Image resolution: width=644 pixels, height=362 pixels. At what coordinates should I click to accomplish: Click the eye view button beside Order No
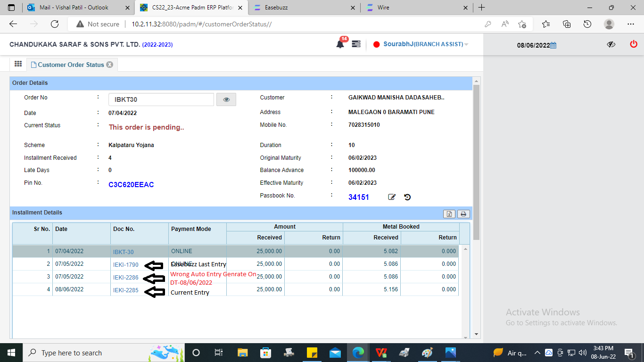[x=226, y=99]
